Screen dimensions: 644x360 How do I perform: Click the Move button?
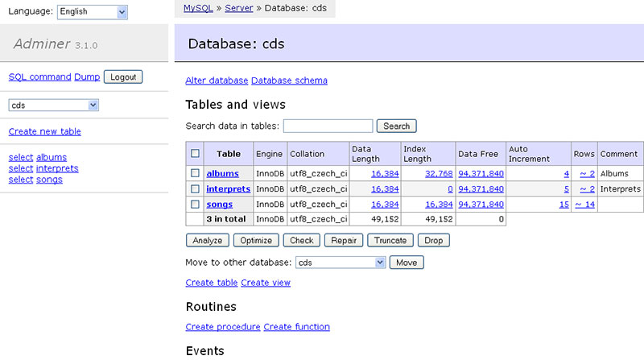[x=407, y=263]
